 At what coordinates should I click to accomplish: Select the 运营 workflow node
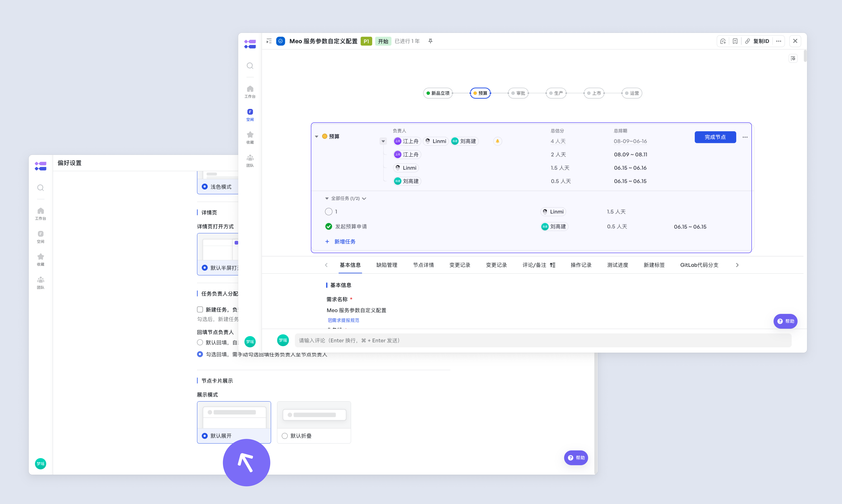[632, 93]
